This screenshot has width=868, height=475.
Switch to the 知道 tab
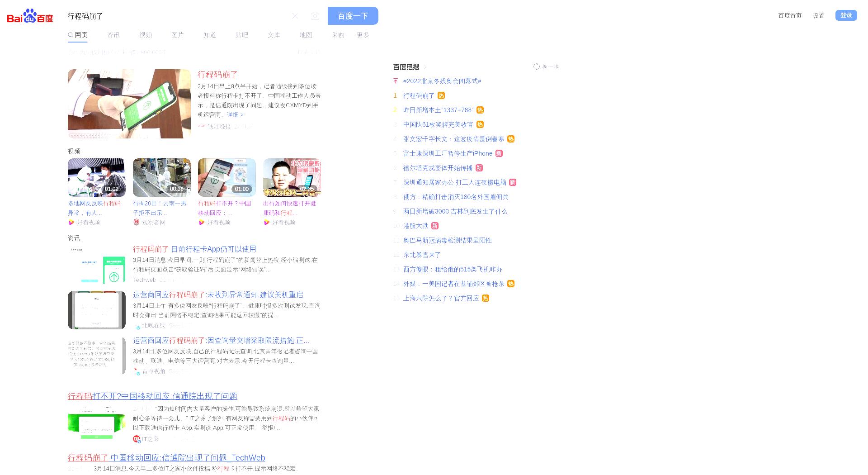coord(210,35)
